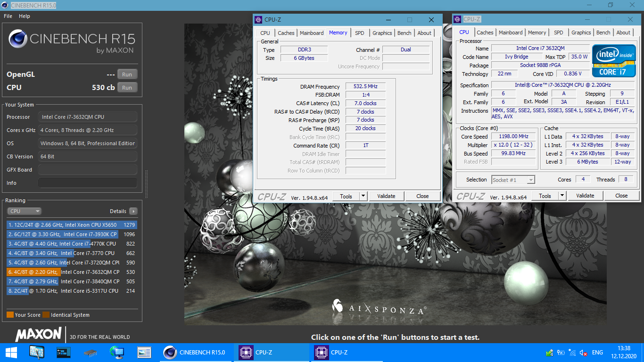This screenshot has height=362, width=644.
Task: Open the Windows Start button
Action: click(11, 352)
